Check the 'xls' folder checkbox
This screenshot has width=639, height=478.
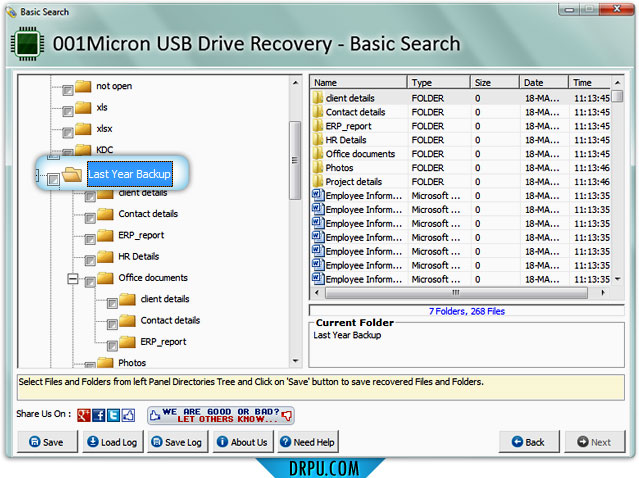pyautogui.click(x=68, y=111)
